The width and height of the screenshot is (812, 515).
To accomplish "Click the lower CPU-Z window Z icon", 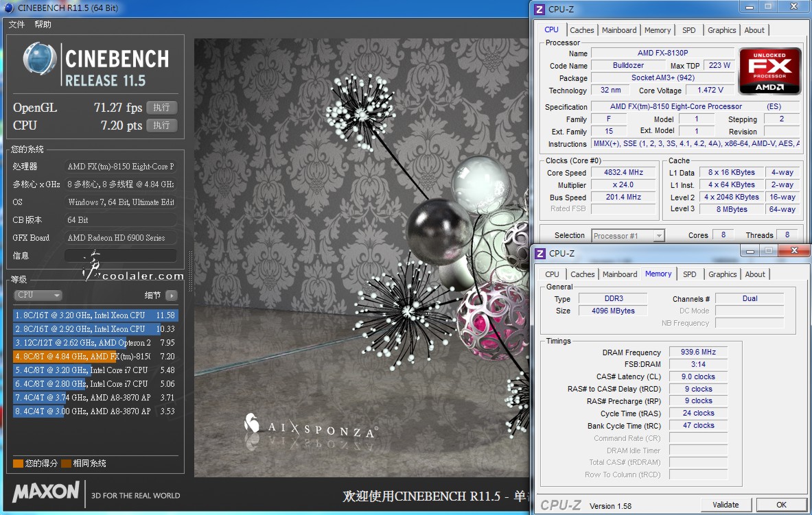I will tap(540, 253).
